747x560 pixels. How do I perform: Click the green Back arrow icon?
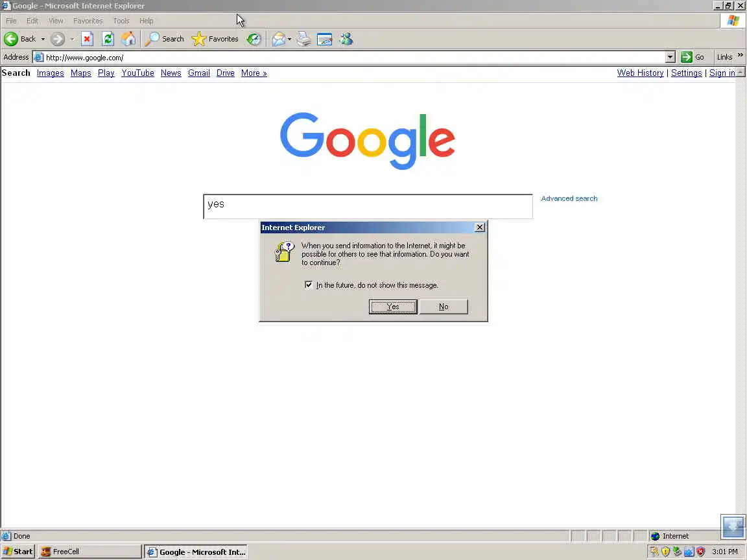pos(10,39)
